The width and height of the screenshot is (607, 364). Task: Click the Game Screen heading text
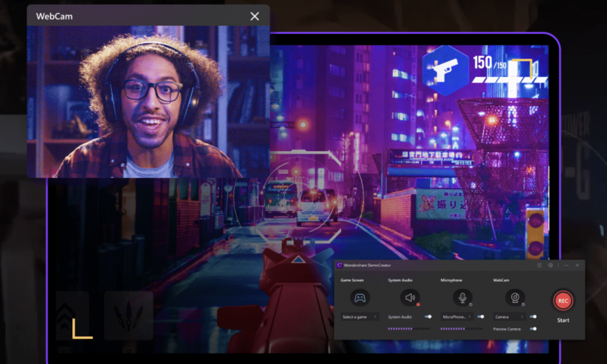352,280
